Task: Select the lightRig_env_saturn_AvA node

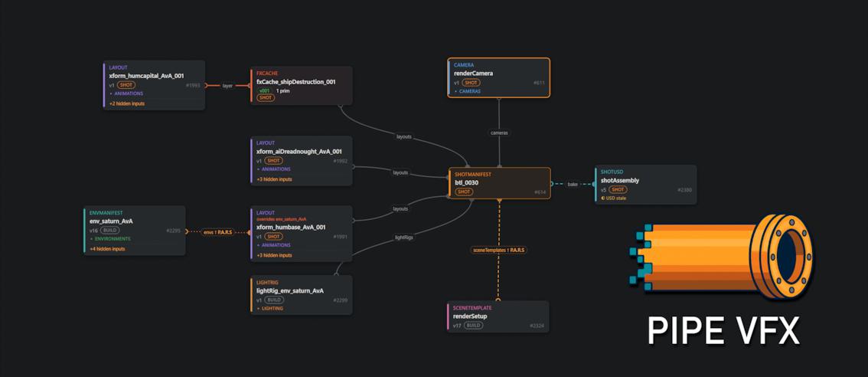Action: [301, 295]
